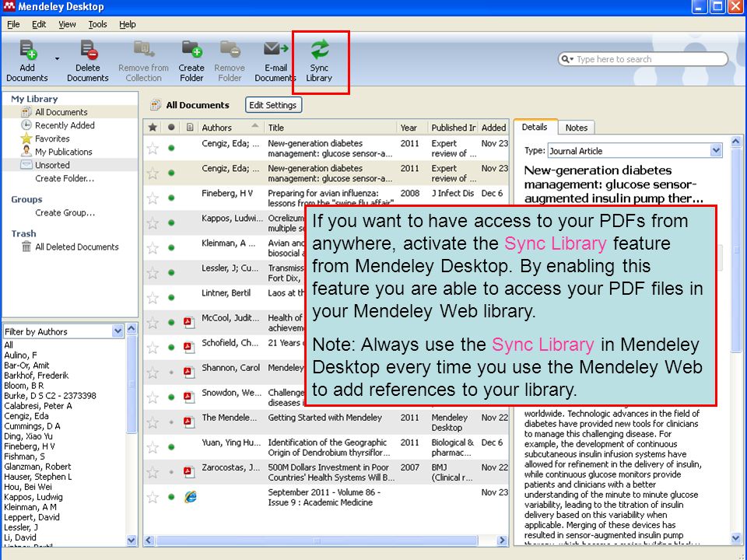Open the PDF icon in the McCool row
The width and height of the screenshot is (747, 560).
[189, 322]
